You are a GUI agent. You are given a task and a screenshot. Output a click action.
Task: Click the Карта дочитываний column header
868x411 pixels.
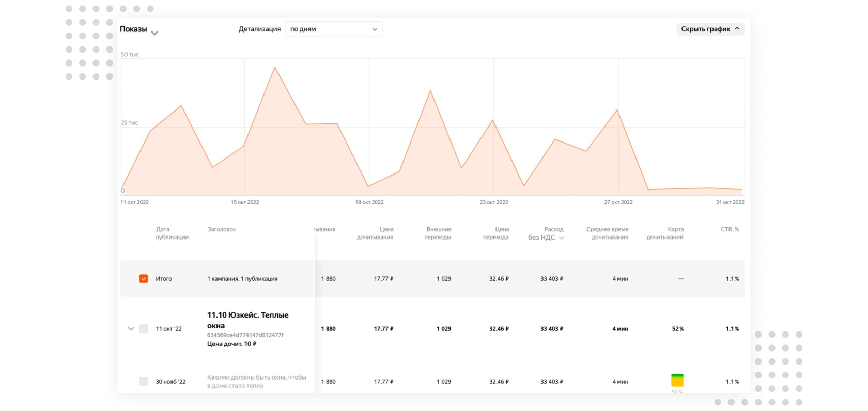tap(665, 233)
